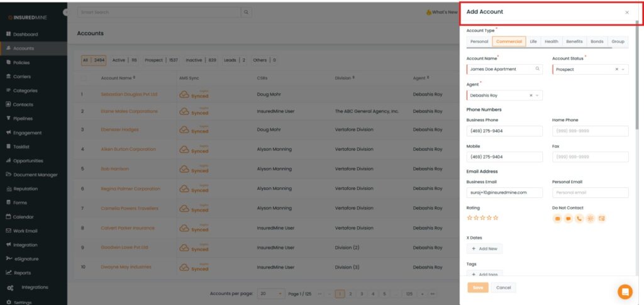
Task: Open Pipelines from the sidebar
Action: 23,118
